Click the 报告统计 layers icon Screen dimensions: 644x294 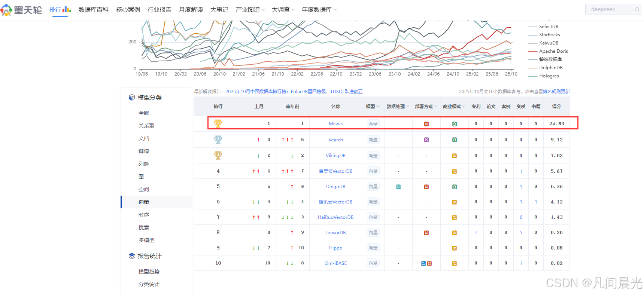(x=132, y=256)
